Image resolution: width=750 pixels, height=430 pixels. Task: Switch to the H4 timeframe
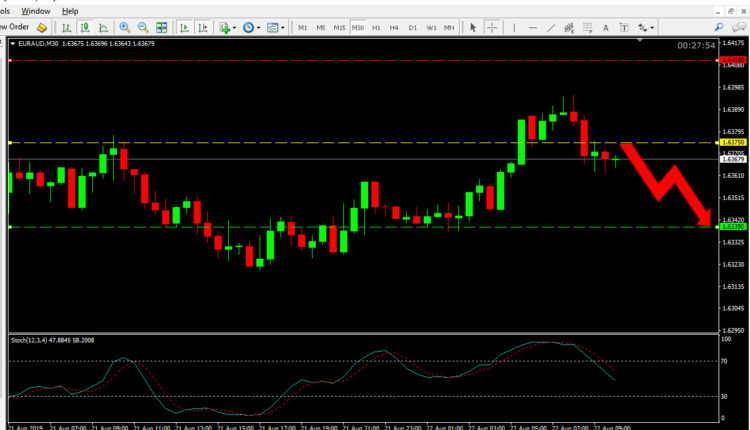(x=394, y=28)
